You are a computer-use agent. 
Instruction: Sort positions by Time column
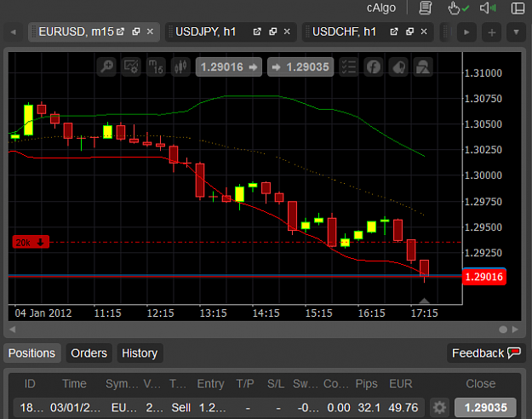pyautogui.click(x=74, y=384)
